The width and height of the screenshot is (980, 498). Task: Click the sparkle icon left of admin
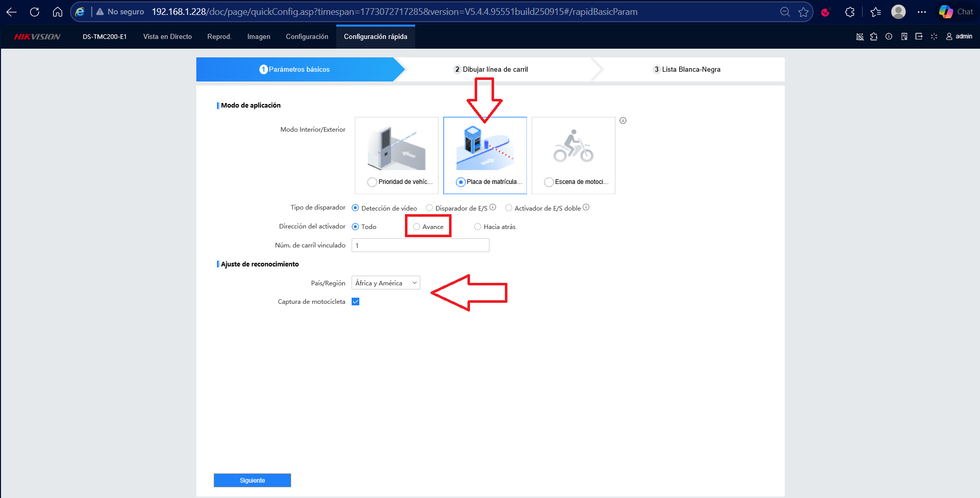(x=934, y=36)
